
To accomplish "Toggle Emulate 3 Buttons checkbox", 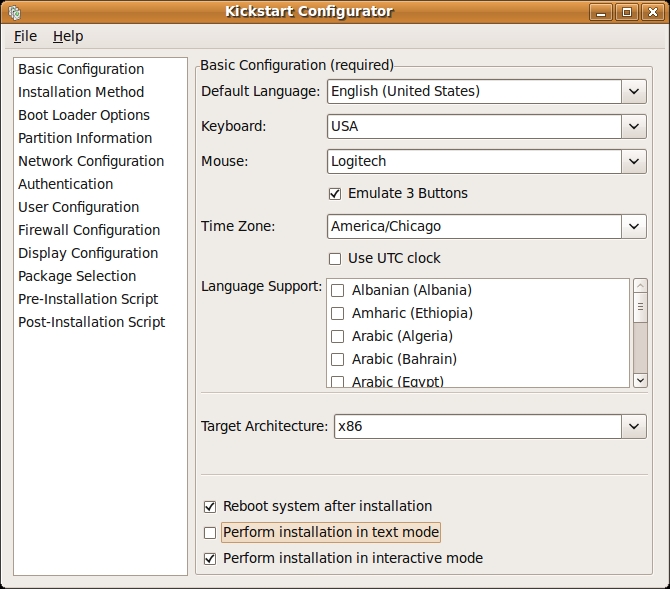I will click(335, 193).
